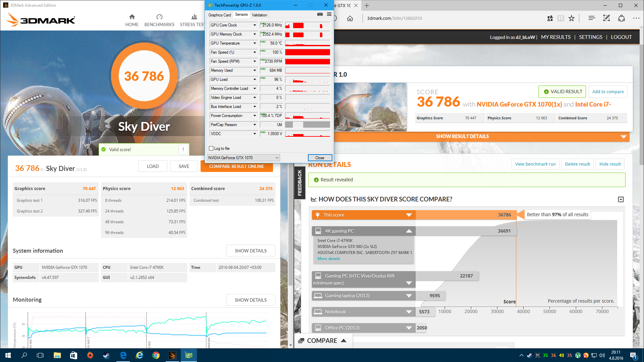644x362 pixels.
Task: Open MY RESULTS on the 3dmark.com page
Action: 556,37
